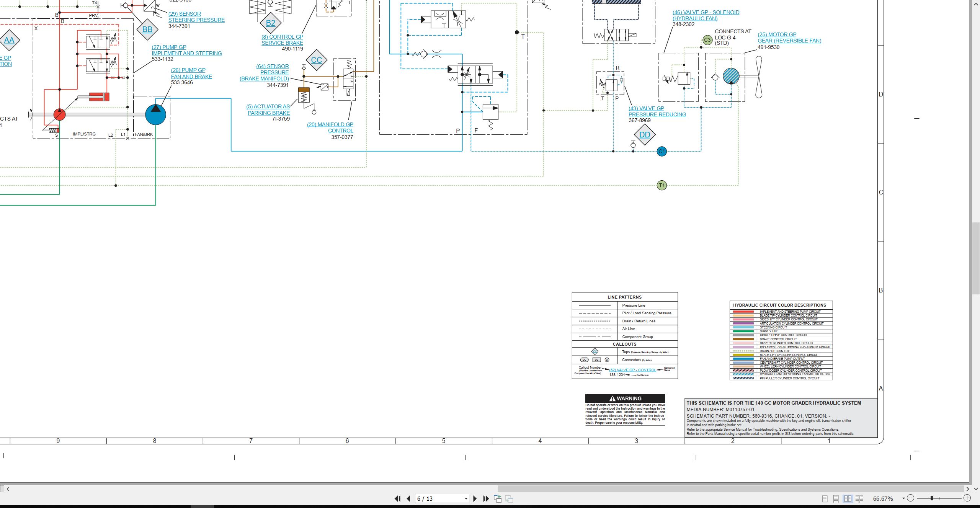980x508 pixels.
Task: Click the hatched fan motor symbol
Action: click(731, 76)
